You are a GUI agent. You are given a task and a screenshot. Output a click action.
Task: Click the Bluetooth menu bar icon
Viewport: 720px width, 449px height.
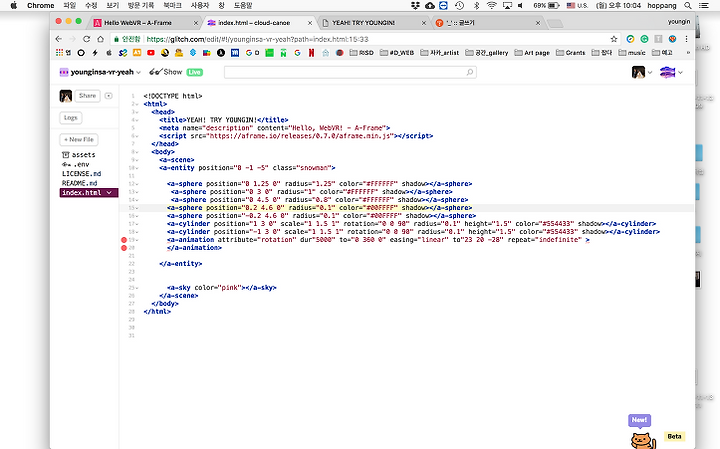click(476, 6)
